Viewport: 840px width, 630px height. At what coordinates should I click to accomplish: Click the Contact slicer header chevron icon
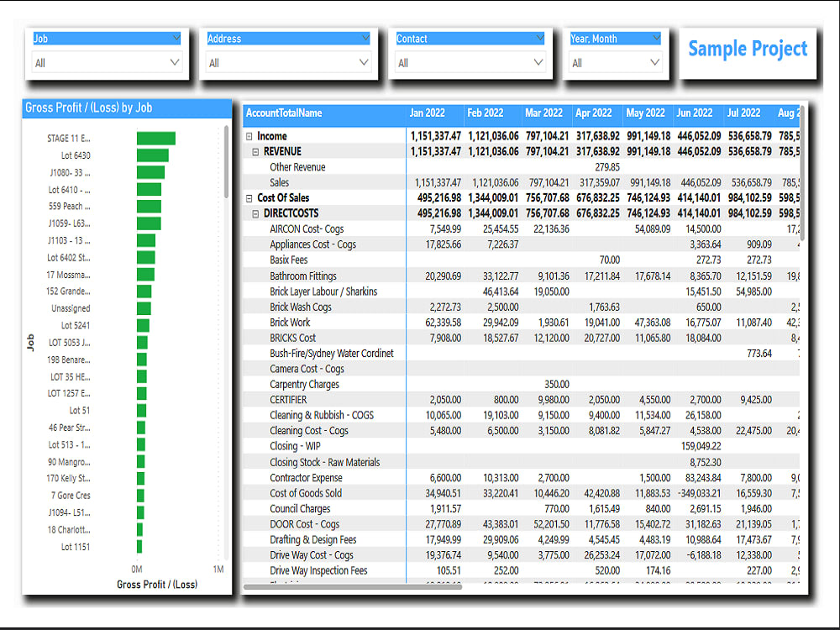pos(541,38)
